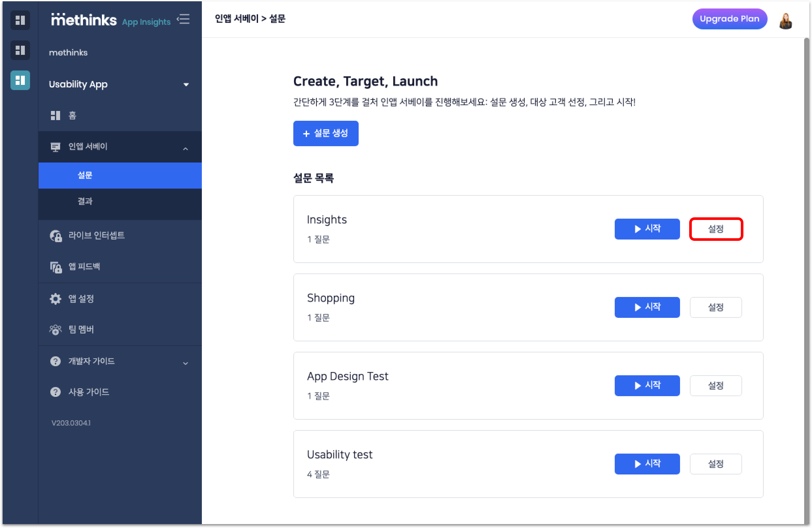812x528 pixels.
Task: Click the 설문 생성 button
Action: [x=325, y=133]
